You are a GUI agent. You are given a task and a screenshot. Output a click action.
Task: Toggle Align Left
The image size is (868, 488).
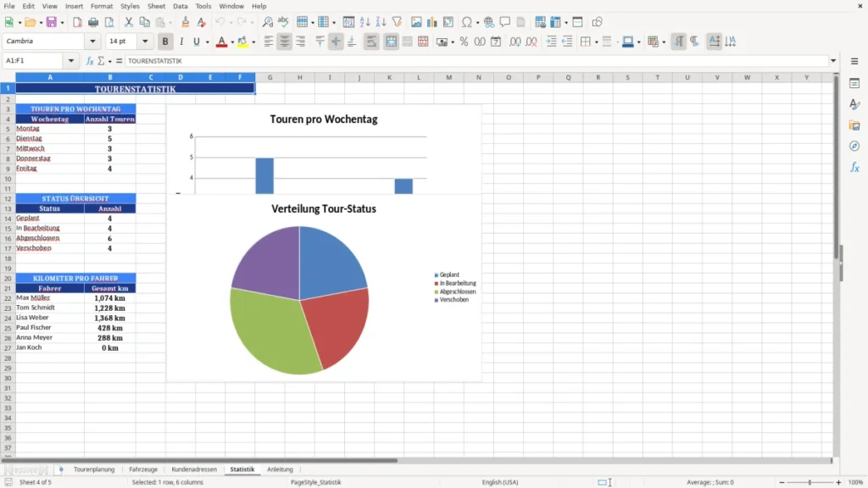pos(269,42)
